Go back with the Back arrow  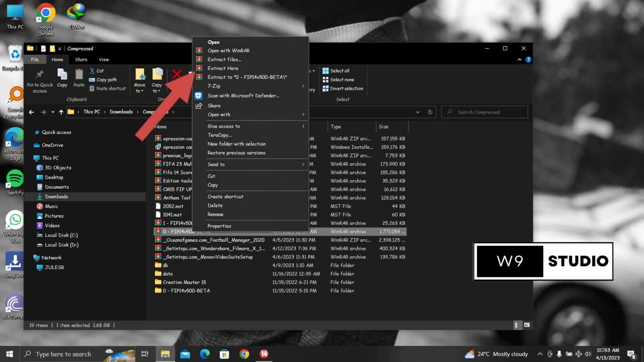pos(31,112)
